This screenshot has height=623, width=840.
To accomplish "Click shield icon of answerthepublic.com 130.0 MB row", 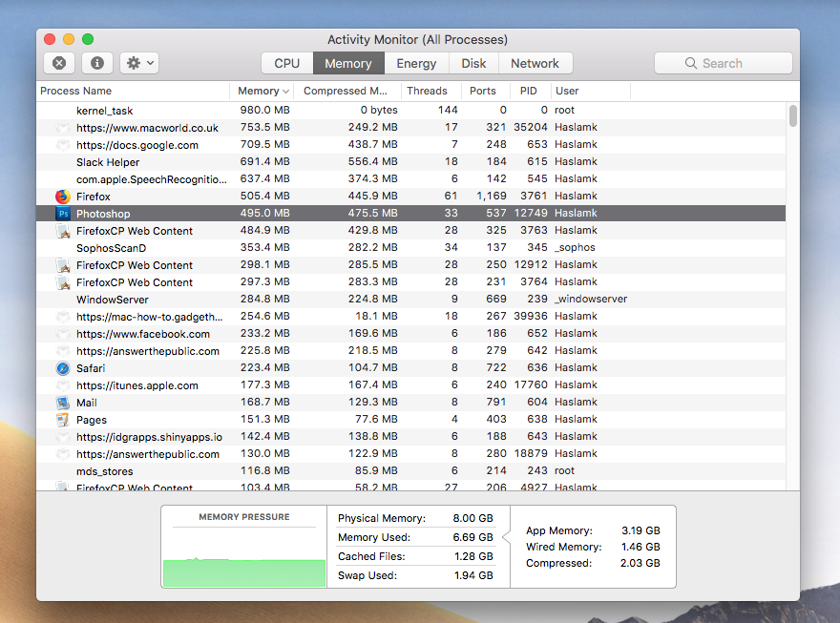I will [63, 454].
